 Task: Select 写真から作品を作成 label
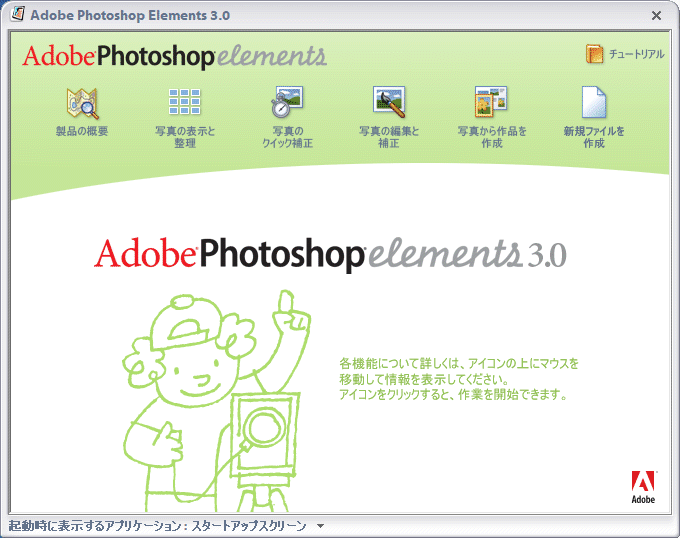(x=492, y=137)
